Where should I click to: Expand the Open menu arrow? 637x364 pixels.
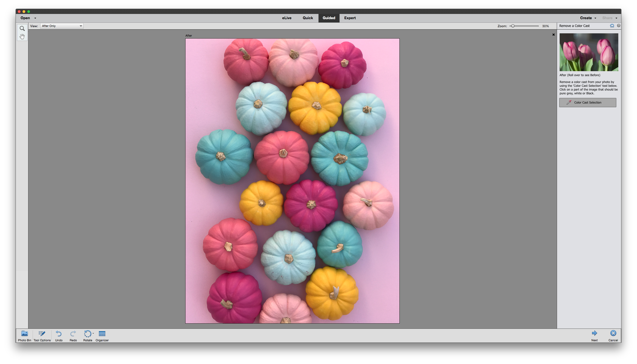[35, 18]
